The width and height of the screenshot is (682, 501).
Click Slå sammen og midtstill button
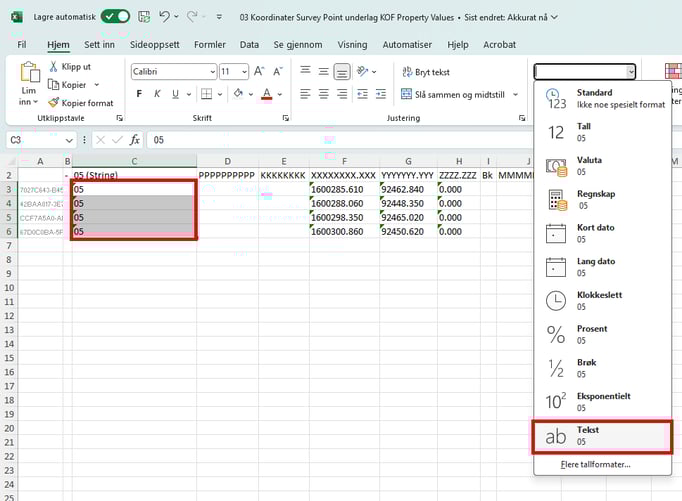pos(453,94)
